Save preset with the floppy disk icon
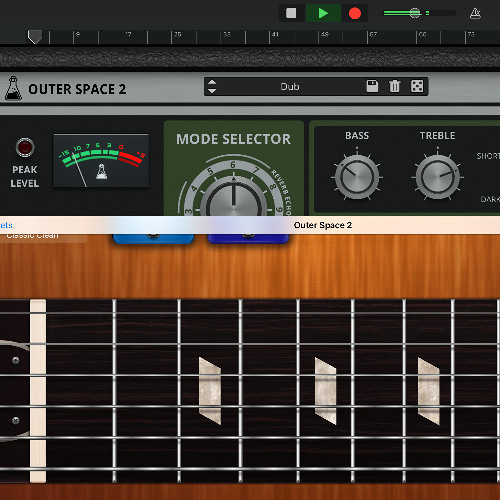Viewport: 500px width, 500px height. [372, 86]
